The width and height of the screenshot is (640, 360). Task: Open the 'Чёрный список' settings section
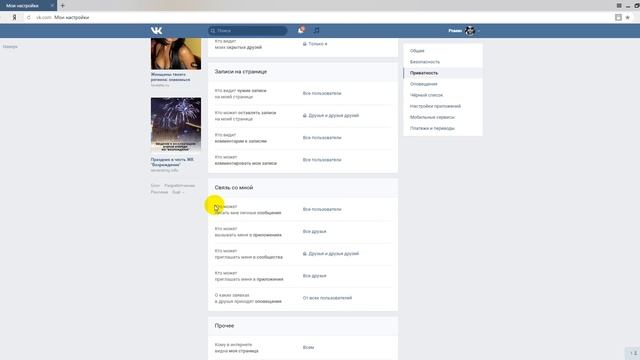(426, 95)
